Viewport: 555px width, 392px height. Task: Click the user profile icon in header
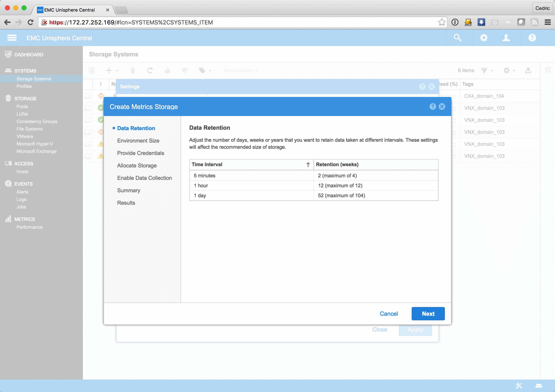pos(506,38)
